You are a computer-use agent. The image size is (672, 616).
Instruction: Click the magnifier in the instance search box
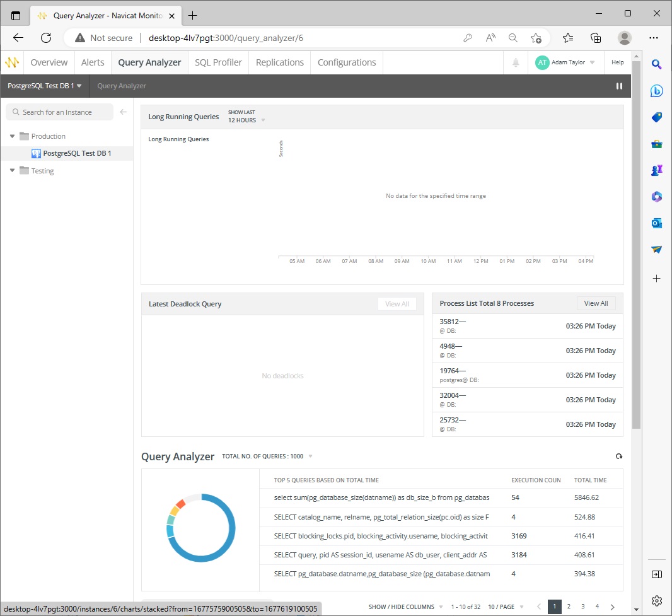tap(16, 112)
